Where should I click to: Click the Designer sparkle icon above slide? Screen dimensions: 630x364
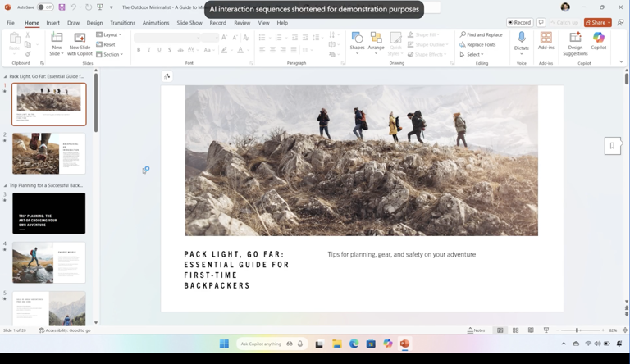click(x=167, y=76)
